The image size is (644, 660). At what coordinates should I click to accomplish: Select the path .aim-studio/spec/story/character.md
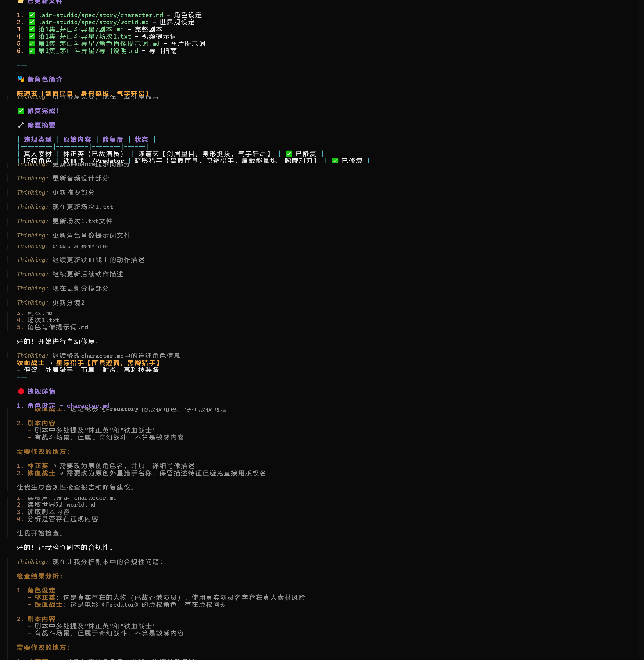(x=101, y=15)
